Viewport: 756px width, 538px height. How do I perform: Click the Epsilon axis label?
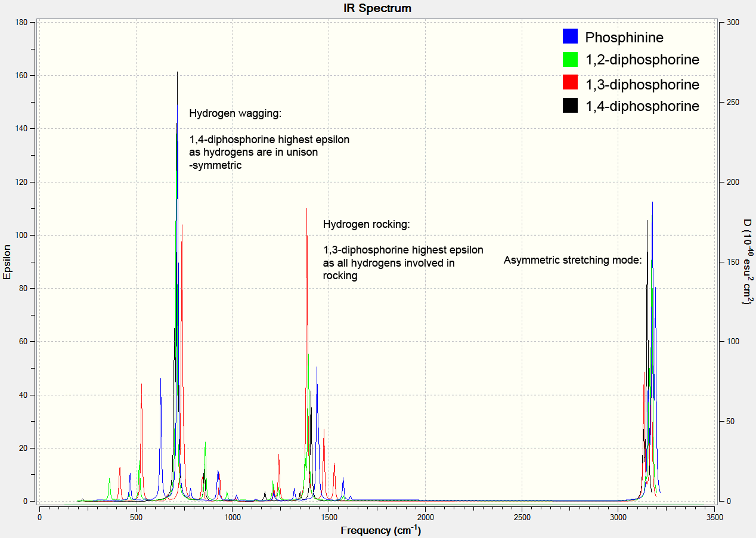click(7, 262)
